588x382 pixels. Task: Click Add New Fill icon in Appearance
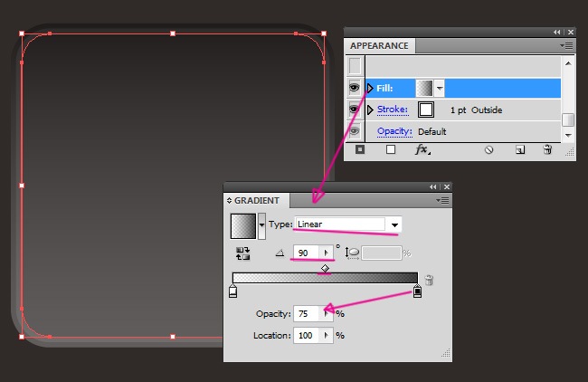(x=391, y=149)
